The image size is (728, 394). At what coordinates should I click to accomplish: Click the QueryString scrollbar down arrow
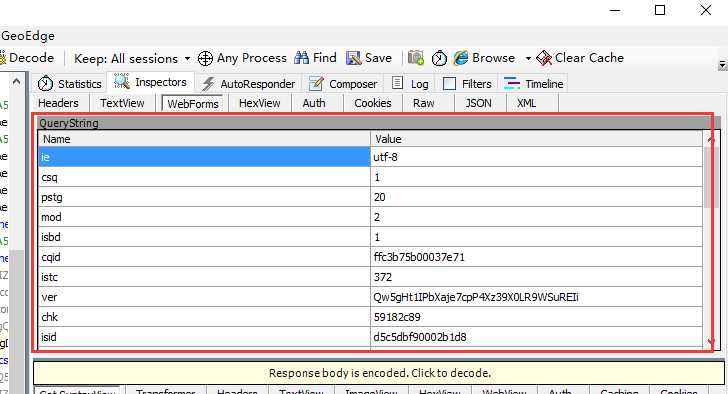[710, 342]
